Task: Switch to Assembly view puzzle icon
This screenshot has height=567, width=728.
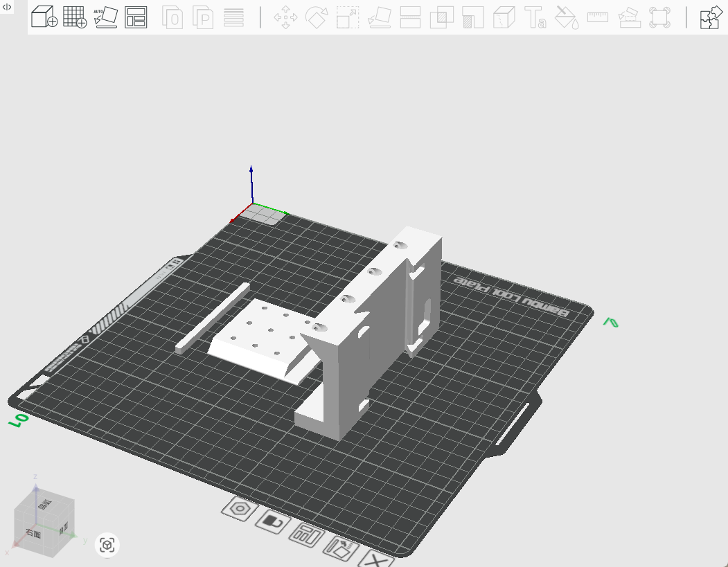Action: [x=711, y=17]
